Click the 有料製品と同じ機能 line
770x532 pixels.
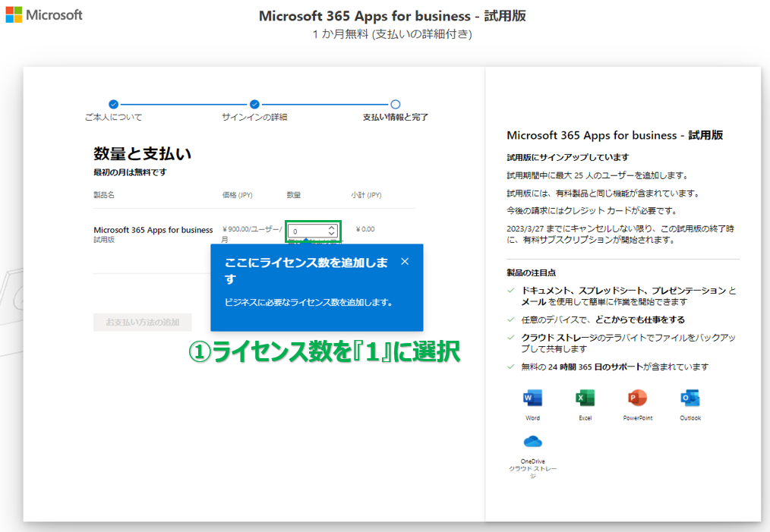click(604, 193)
